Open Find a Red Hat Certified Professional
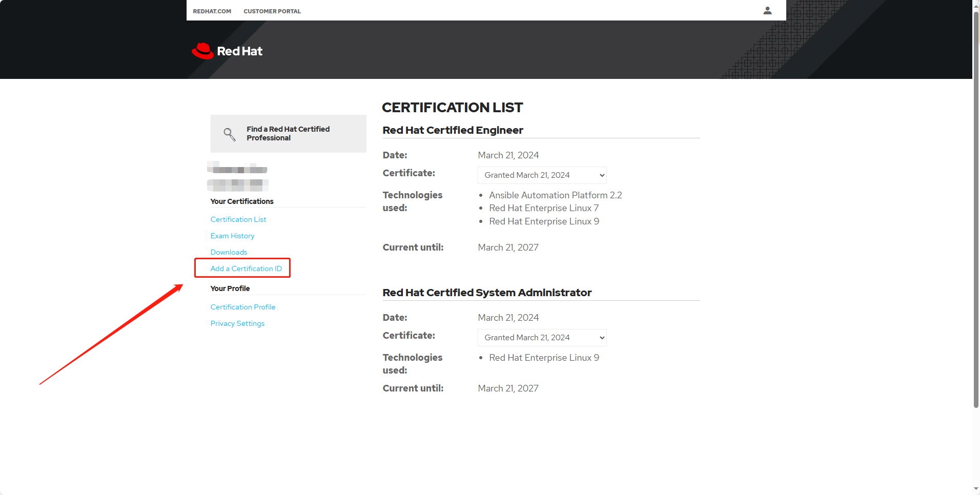The width and height of the screenshot is (980, 495). (x=288, y=134)
